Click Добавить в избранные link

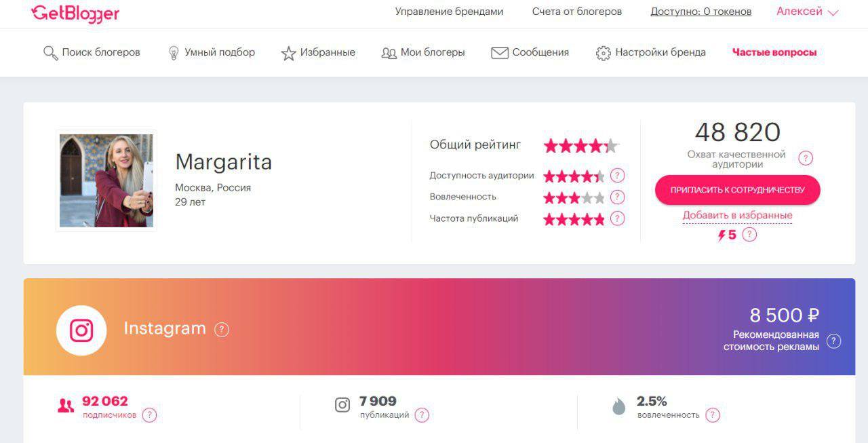pos(737,216)
